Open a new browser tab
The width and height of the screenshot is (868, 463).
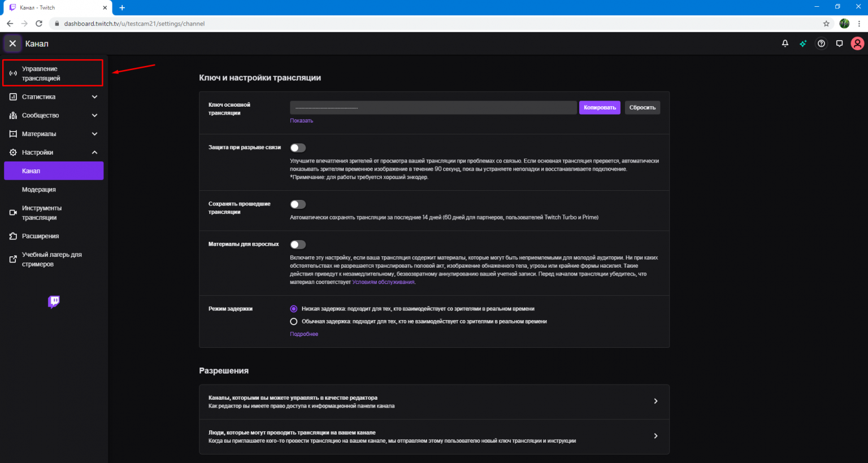click(122, 8)
